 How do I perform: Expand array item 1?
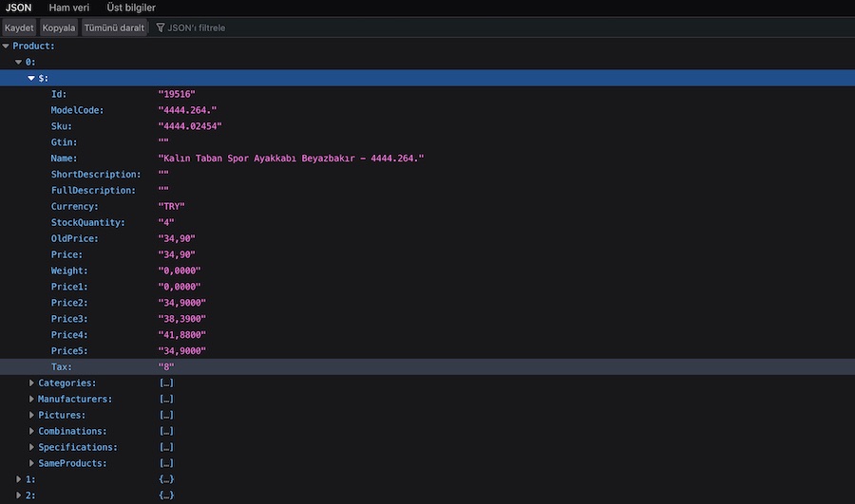19,479
